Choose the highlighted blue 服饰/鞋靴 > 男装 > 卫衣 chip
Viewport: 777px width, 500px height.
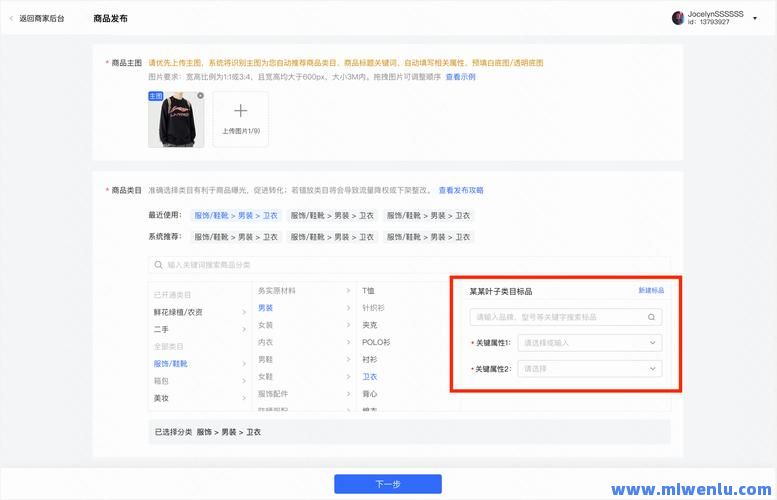coord(236,216)
